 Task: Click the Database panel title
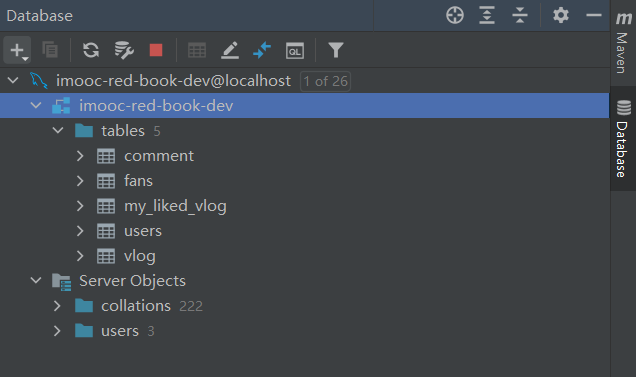pos(40,16)
